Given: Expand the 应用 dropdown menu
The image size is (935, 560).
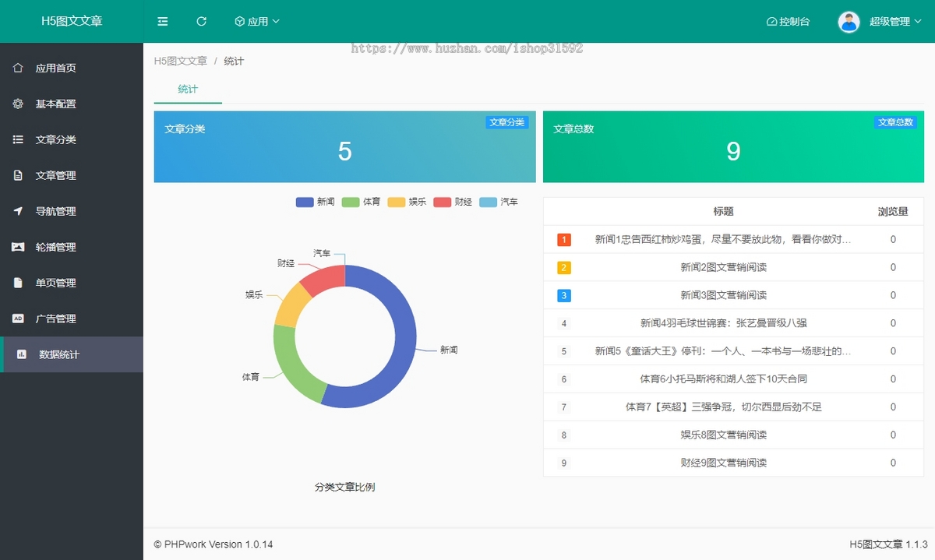Looking at the screenshot, I should (257, 22).
